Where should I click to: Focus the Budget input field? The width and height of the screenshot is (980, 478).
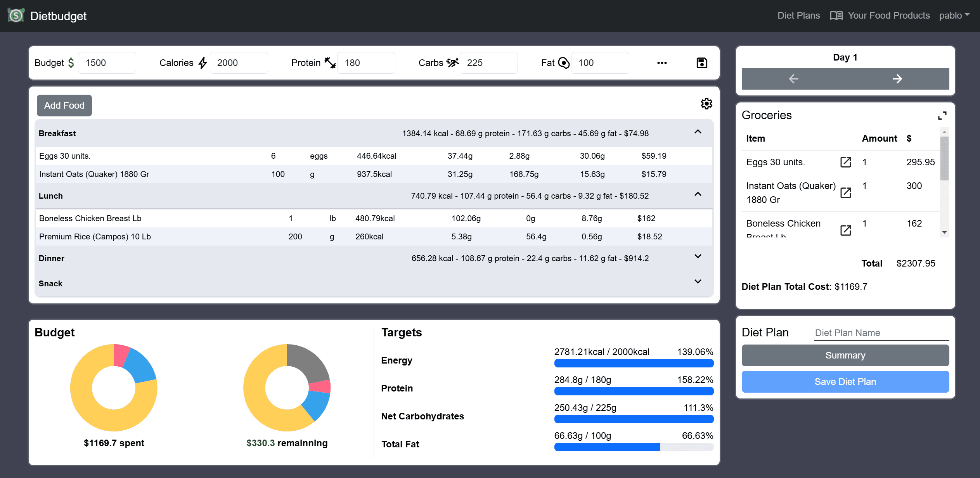click(x=107, y=63)
